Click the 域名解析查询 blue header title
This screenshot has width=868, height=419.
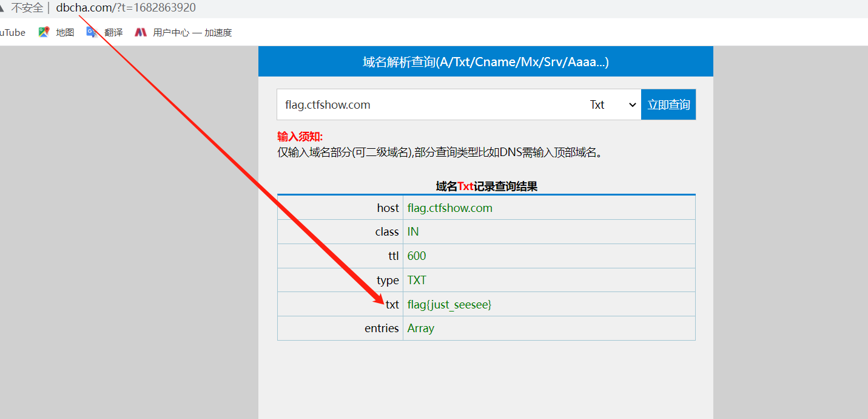pos(485,62)
